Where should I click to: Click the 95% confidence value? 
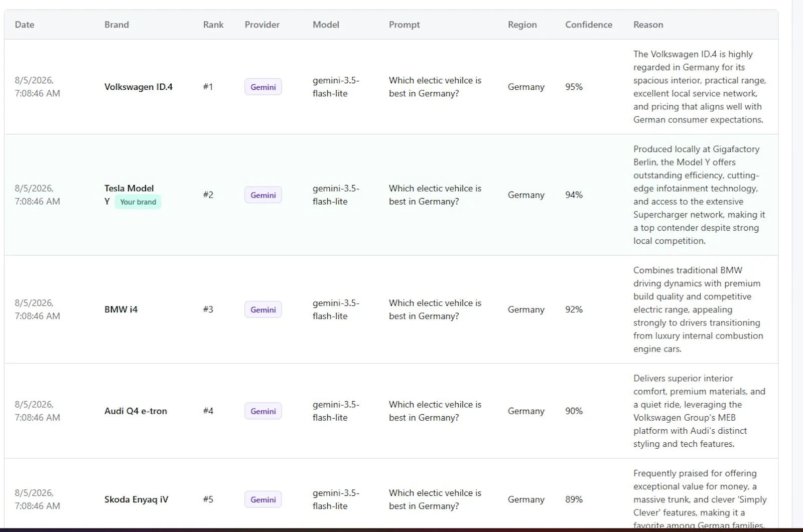pyautogui.click(x=574, y=87)
